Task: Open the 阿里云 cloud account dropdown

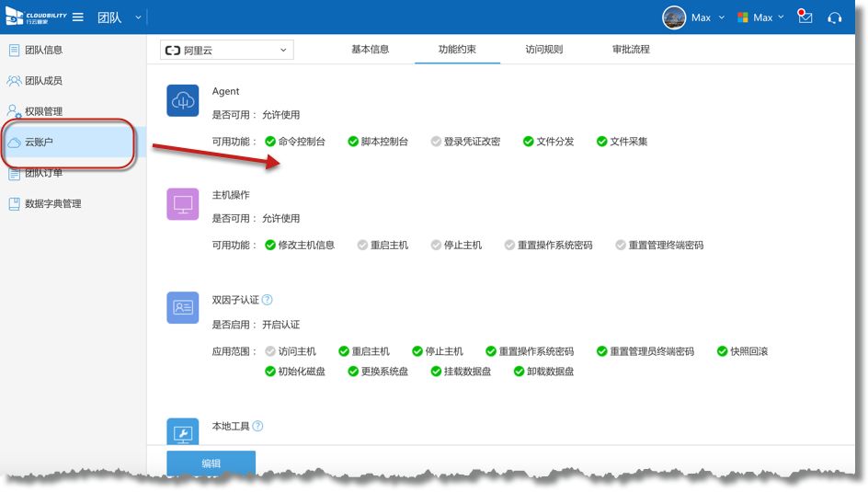Action: 227,50
